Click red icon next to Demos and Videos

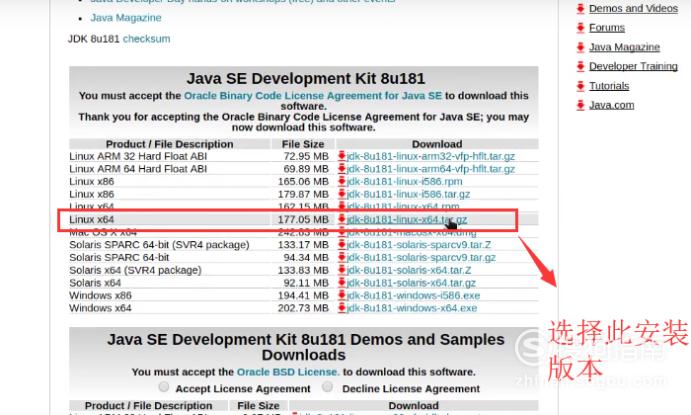coord(580,8)
